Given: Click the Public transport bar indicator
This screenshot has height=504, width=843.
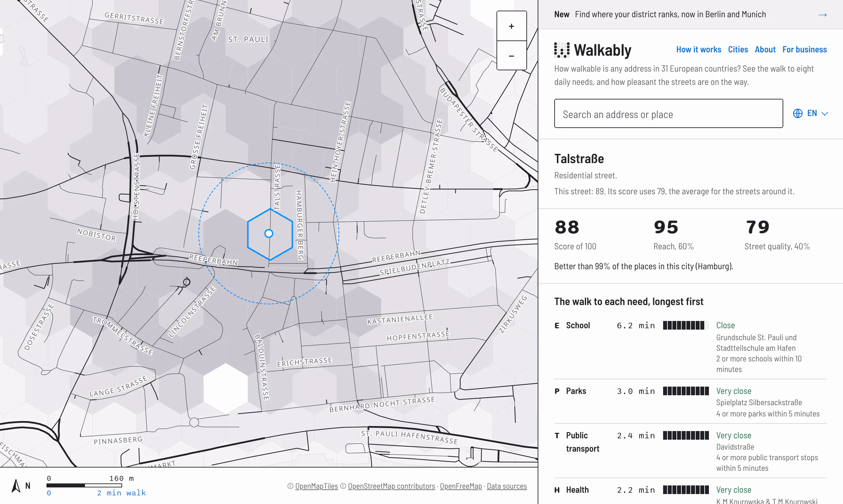Looking at the screenshot, I should [x=686, y=435].
